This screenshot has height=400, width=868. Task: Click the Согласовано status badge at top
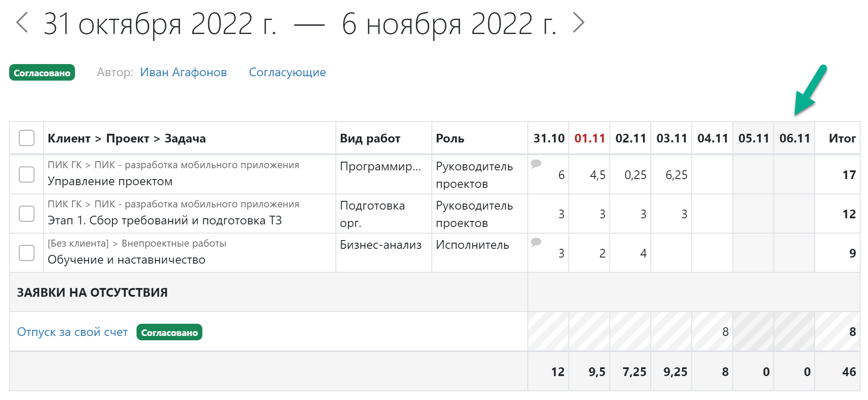coord(42,73)
